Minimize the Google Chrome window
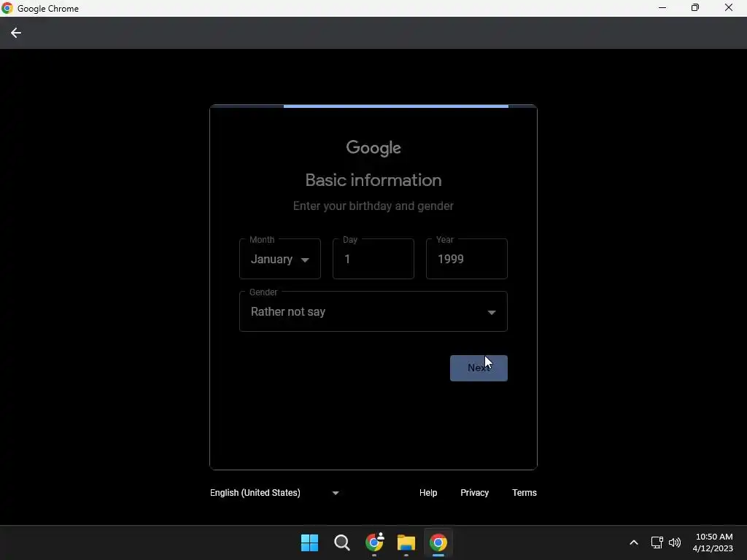The width and height of the screenshot is (747, 560). [x=662, y=8]
